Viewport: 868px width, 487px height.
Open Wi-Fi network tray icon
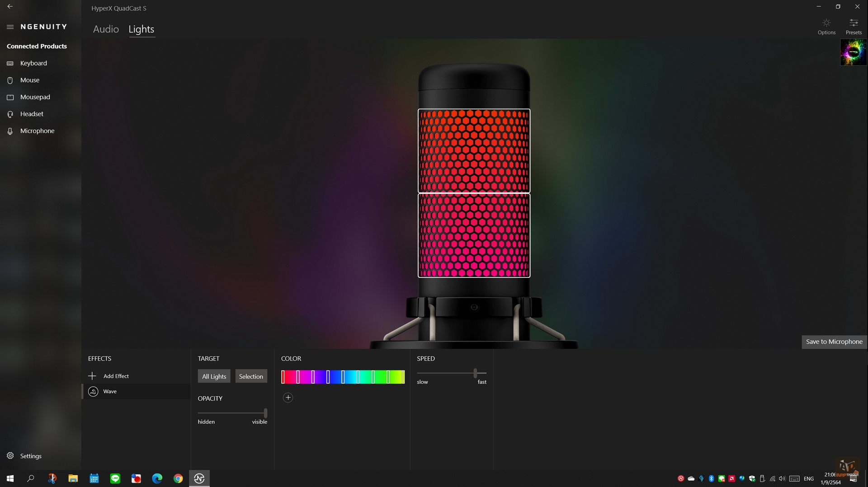(773, 479)
